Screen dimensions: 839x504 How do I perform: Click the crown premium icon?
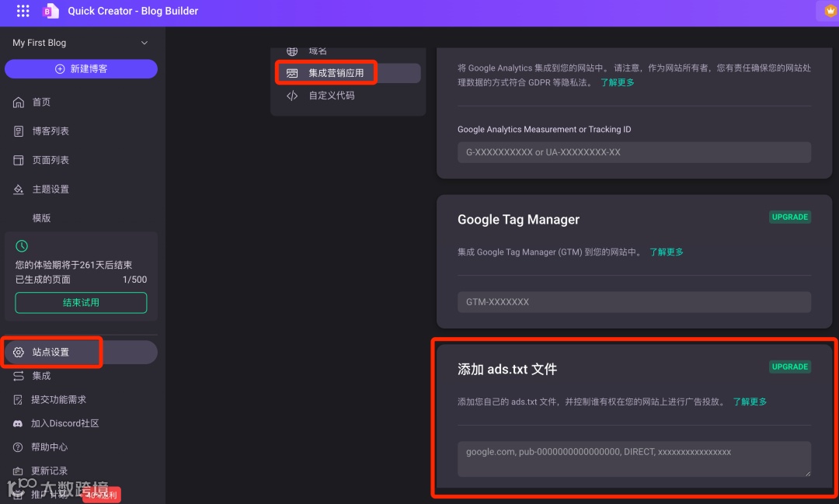coord(830,11)
